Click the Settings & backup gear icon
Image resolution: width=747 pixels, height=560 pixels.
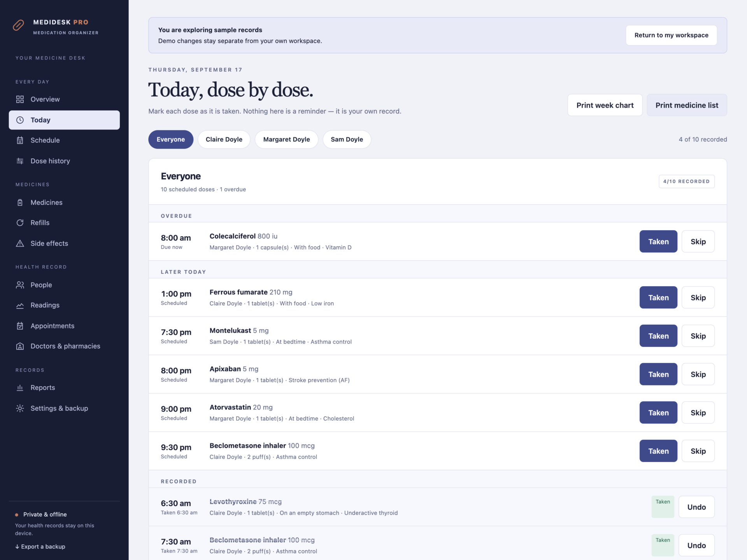click(x=20, y=408)
